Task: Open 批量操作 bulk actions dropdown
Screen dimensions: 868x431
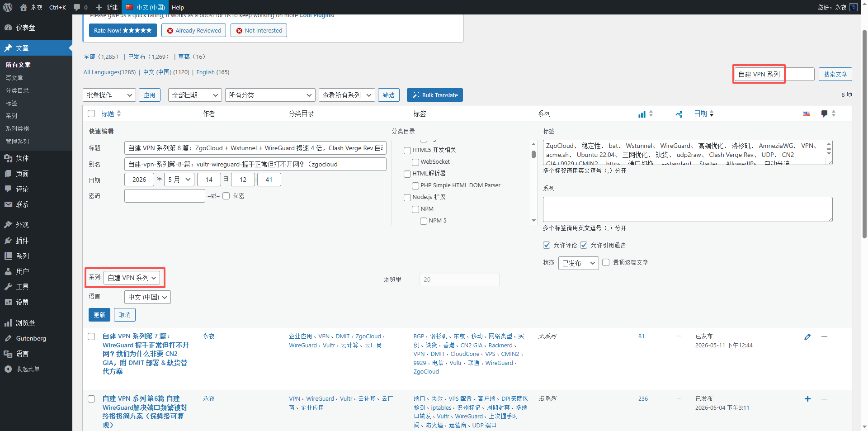Action: [x=109, y=95]
